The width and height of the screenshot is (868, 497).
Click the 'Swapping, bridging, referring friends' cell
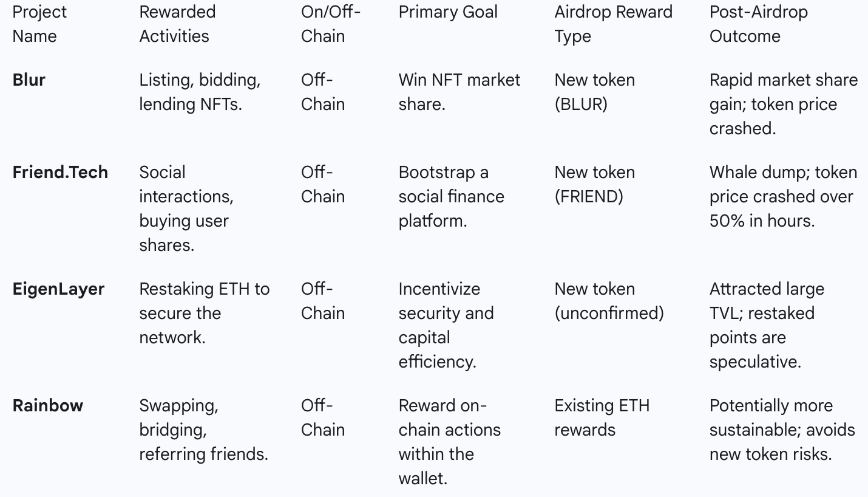point(203,430)
